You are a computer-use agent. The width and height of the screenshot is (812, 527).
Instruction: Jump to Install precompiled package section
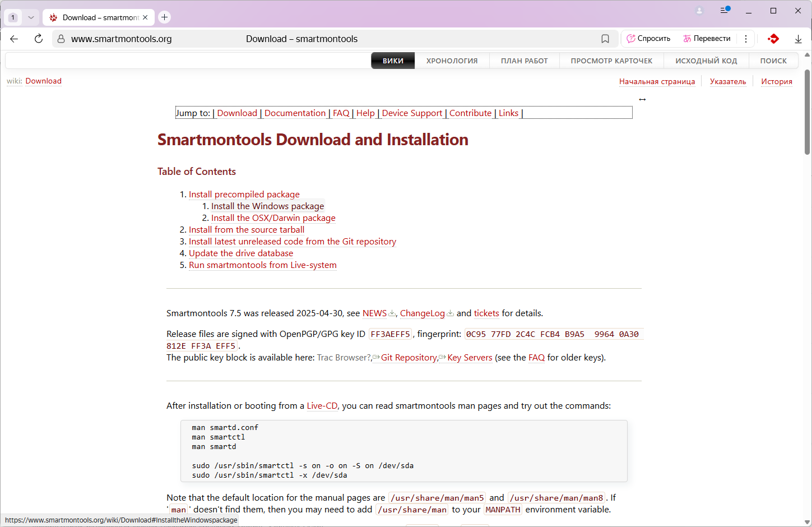244,195
